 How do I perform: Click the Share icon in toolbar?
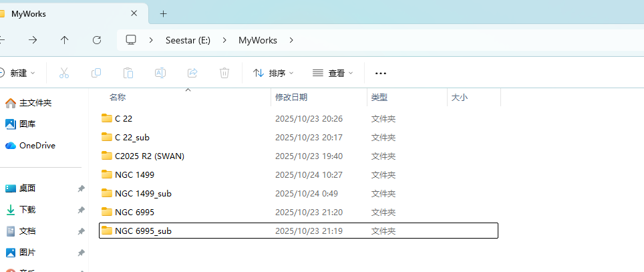click(192, 73)
